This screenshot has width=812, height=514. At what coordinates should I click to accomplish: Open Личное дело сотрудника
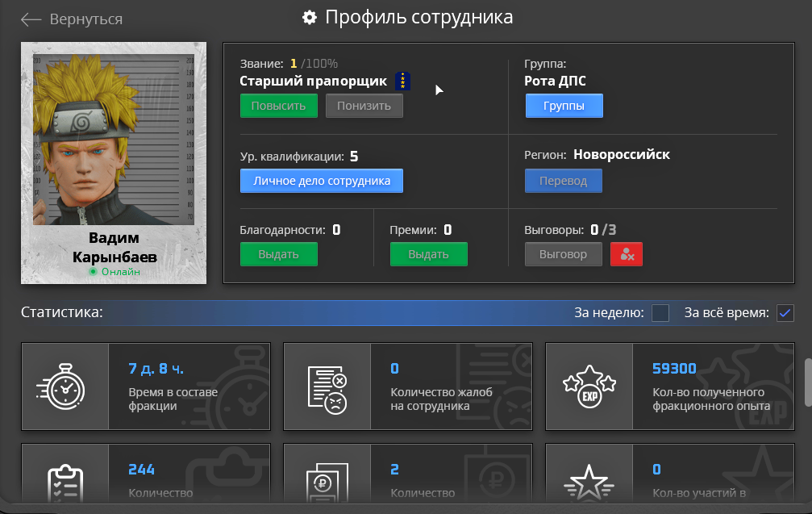[321, 181]
